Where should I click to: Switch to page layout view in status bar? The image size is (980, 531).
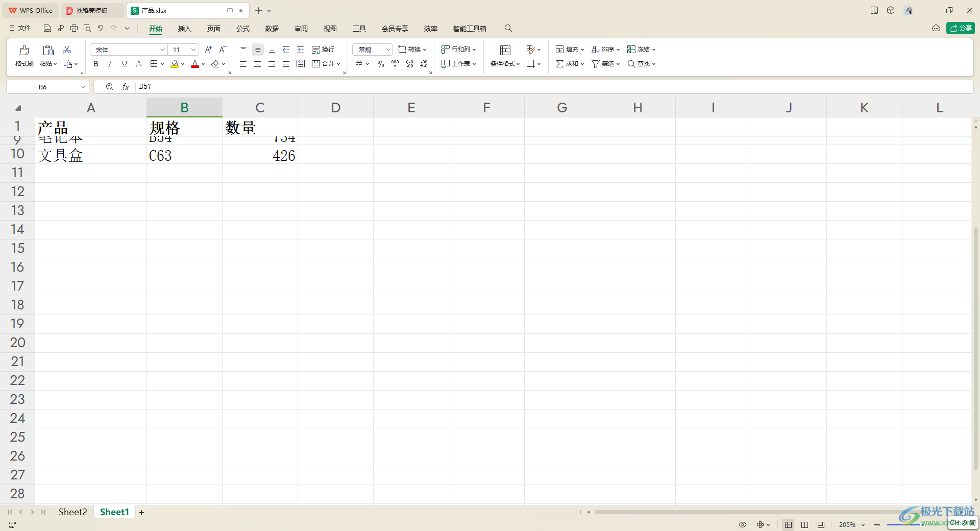[804, 524]
